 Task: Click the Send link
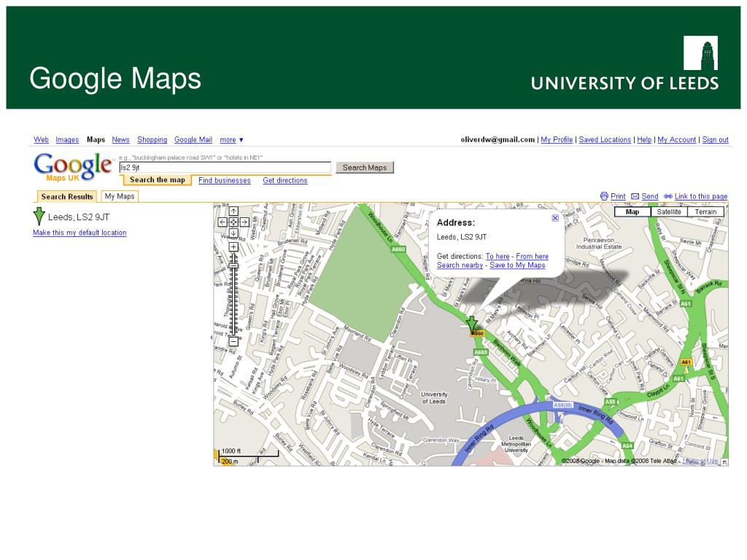point(650,196)
